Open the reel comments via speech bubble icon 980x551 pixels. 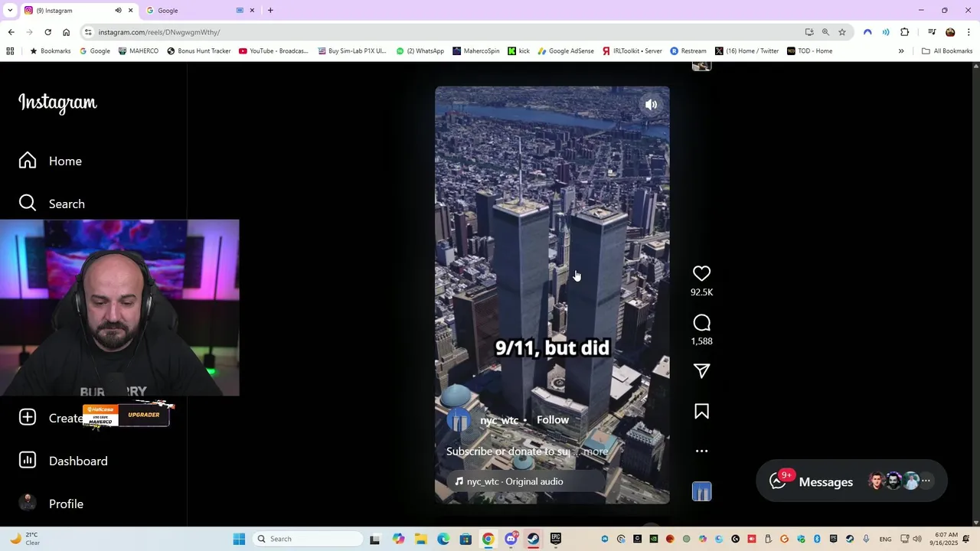(x=701, y=323)
